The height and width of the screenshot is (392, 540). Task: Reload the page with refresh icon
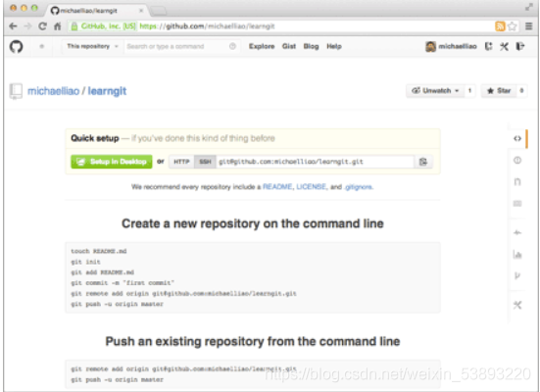(x=42, y=26)
